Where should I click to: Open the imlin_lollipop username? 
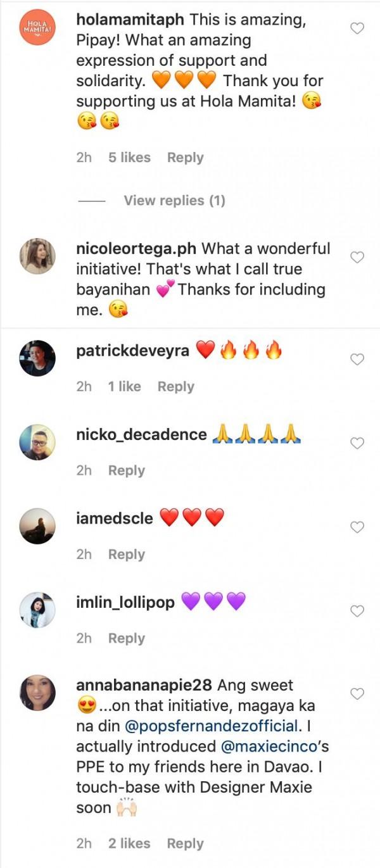click(x=125, y=602)
